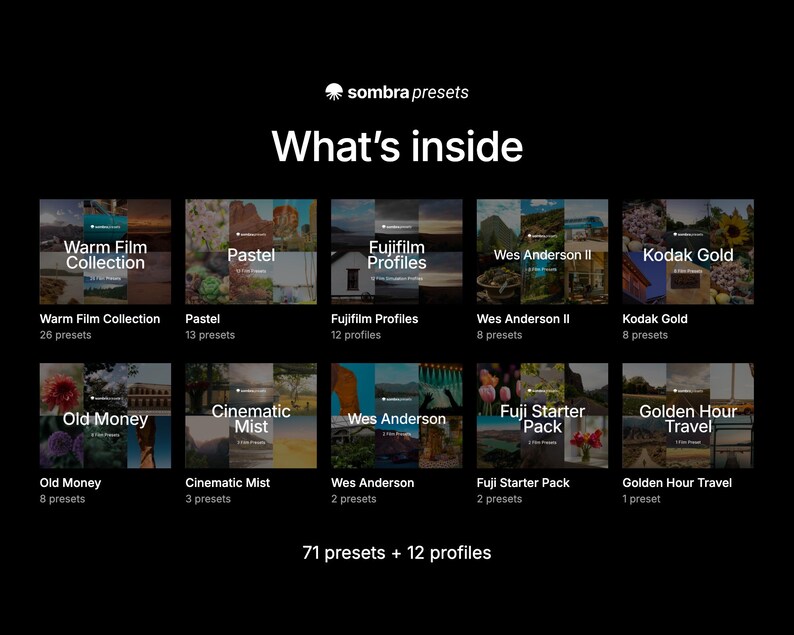The image size is (794, 635).
Task: Click 8 presets under Kodak Gold
Action: (x=645, y=335)
